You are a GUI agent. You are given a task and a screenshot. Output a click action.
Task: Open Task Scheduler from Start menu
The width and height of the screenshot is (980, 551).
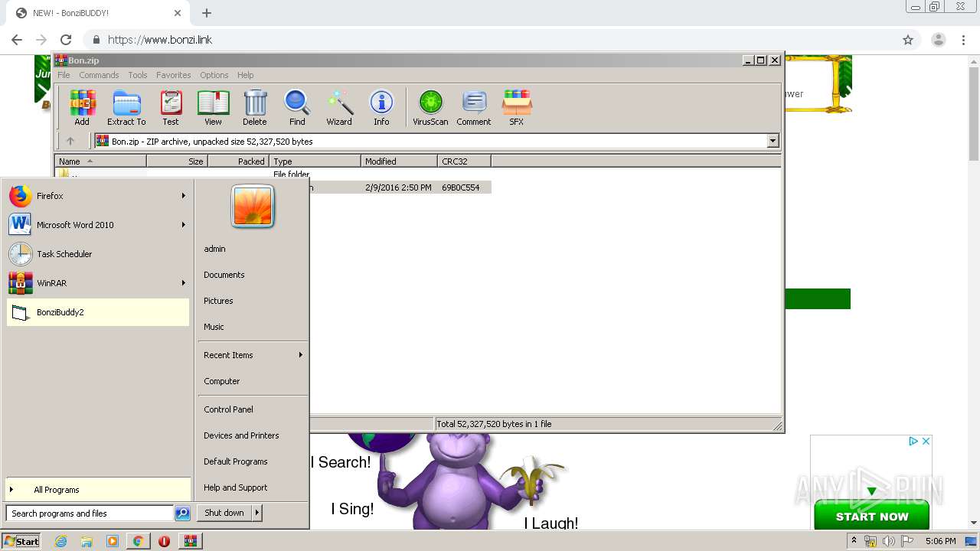tap(98, 254)
